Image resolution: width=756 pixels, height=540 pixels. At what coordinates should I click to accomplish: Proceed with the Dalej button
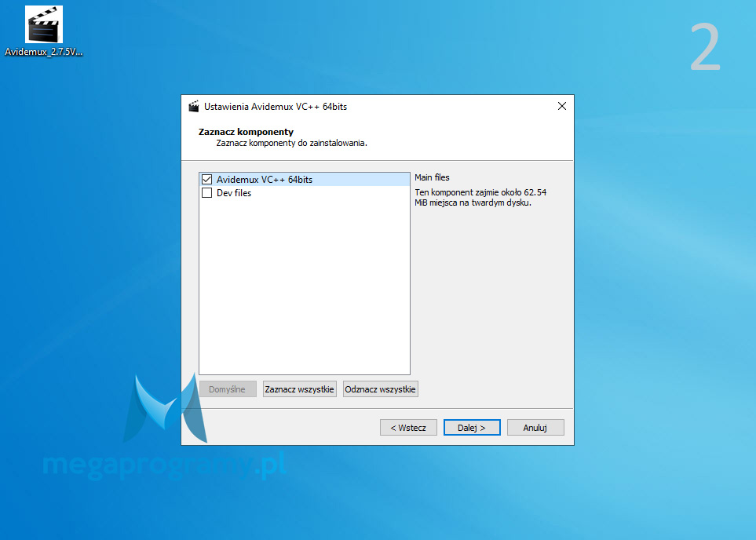coord(472,428)
